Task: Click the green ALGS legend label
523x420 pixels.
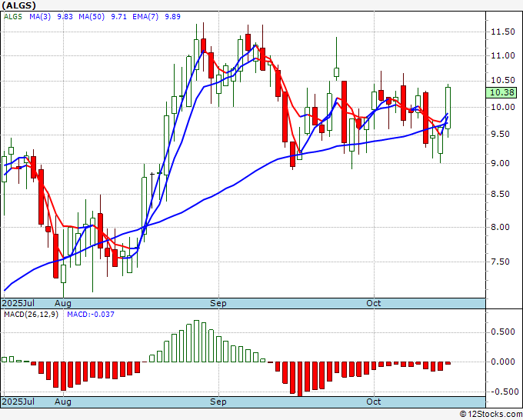Action: point(13,16)
